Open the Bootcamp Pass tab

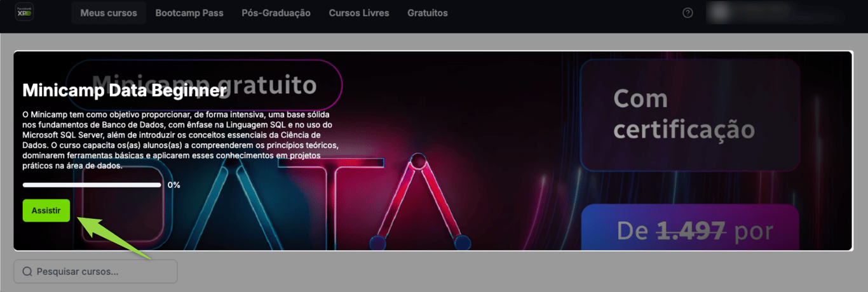coord(189,13)
